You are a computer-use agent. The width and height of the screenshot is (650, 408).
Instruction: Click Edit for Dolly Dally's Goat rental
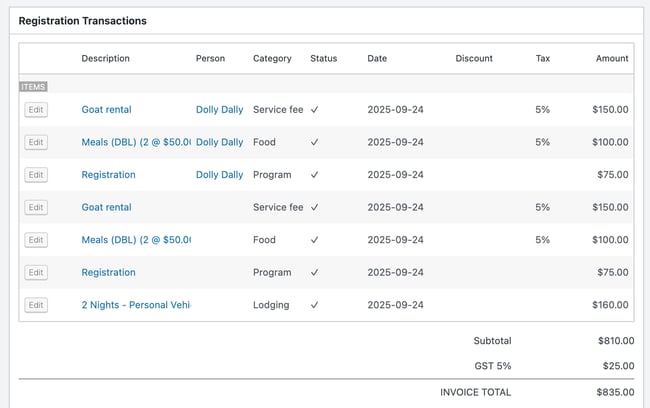pyautogui.click(x=36, y=110)
